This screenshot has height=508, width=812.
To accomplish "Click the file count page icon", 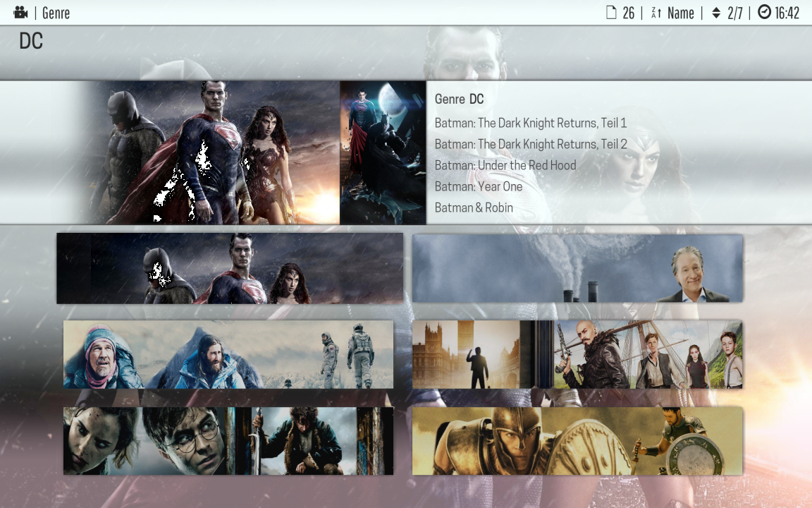I will [x=611, y=13].
